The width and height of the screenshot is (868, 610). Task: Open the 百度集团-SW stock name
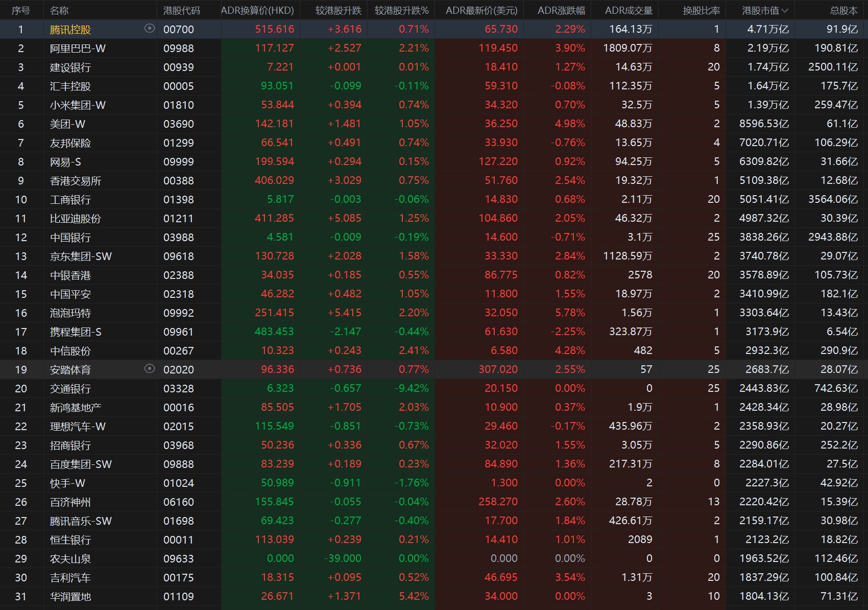tap(81, 464)
